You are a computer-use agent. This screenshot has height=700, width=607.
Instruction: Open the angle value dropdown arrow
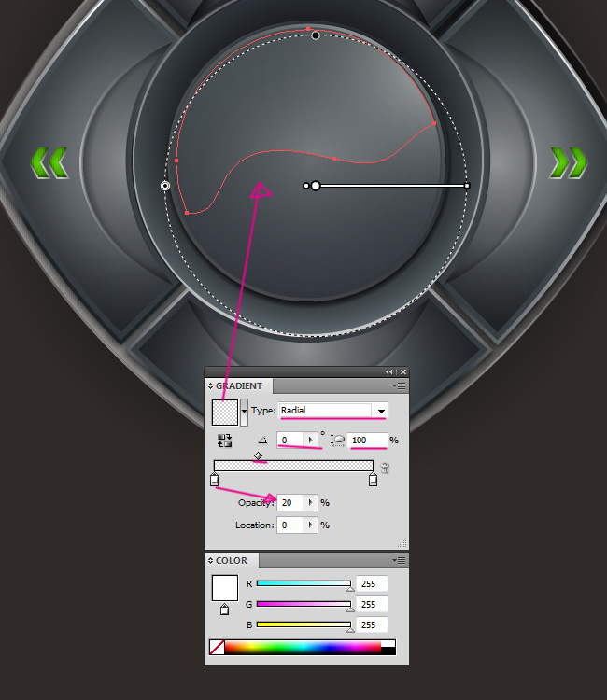click(310, 441)
